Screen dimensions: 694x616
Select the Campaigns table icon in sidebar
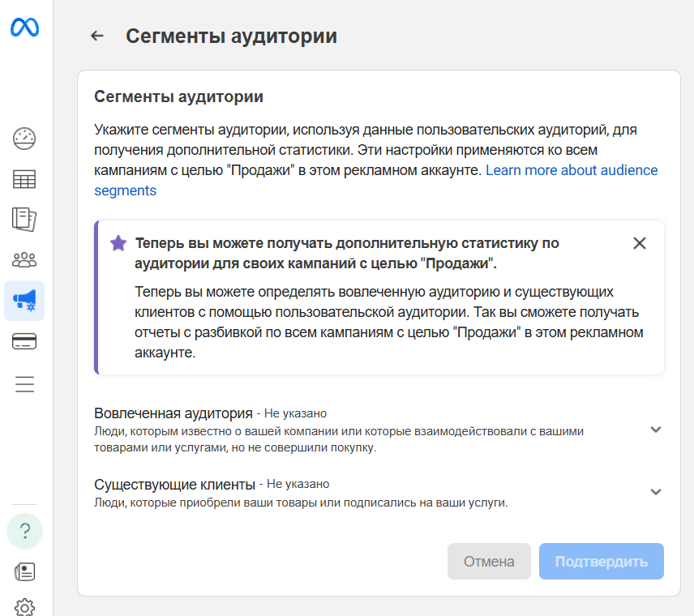pyautogui.click(x=24, y=179)
